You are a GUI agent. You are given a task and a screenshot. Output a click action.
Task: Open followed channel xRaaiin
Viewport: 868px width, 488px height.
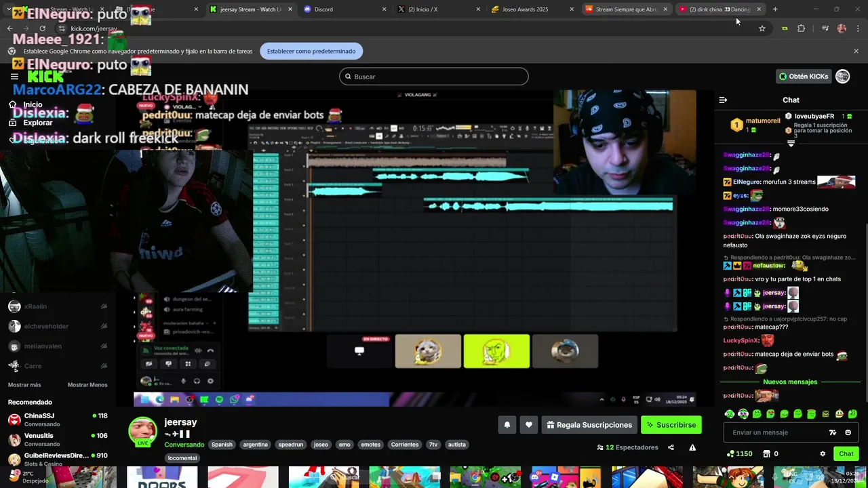click(x=58, y=306)
